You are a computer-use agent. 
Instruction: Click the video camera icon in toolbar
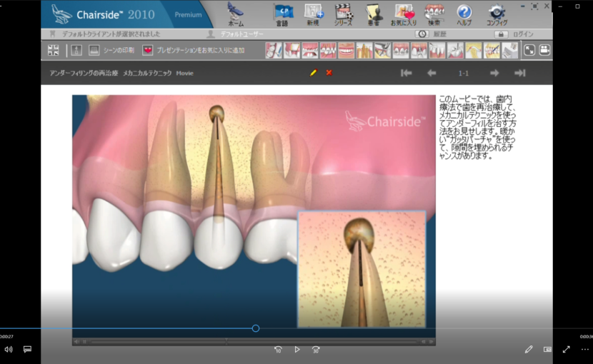pyautogui.click(x=544, y=50)
